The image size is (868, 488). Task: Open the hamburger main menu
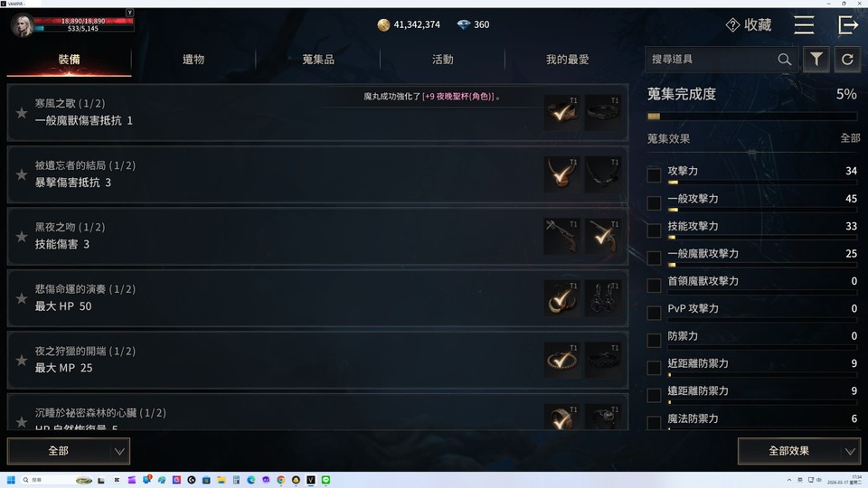coord(804,25)
